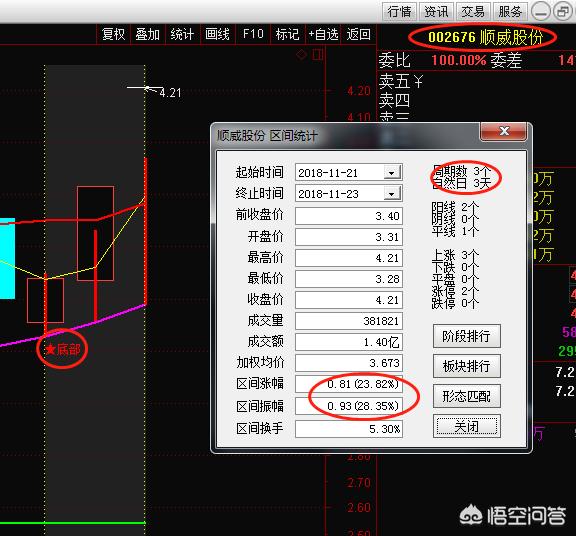Image resolution: width=576 pixels, height=536 pixels.
Task: Click the diamond icon above the chart
Action: click(302, 55)
